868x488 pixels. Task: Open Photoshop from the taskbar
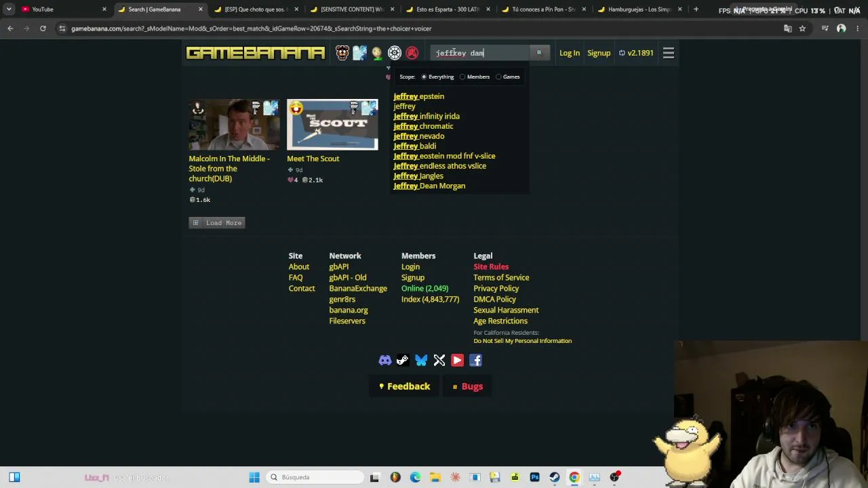535,477
